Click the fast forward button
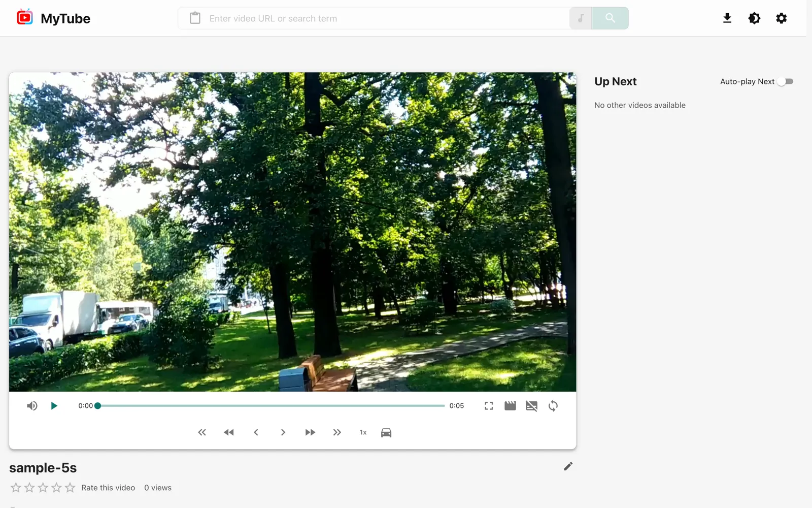This screenshot has width=812, height=508. coord(310,432)
